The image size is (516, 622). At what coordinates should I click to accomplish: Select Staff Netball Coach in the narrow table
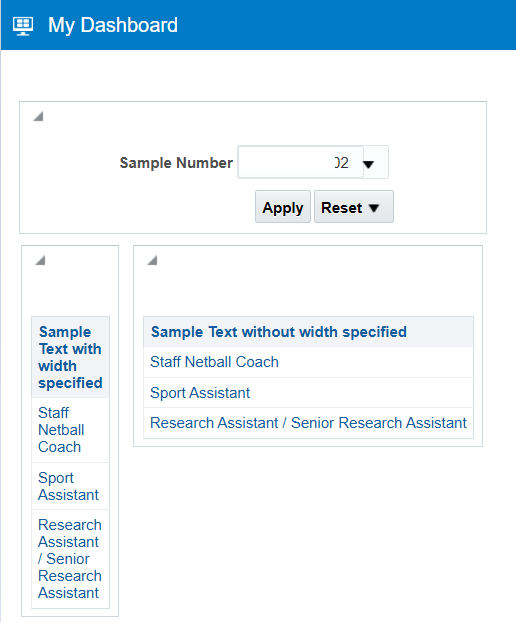pos(71,430)
